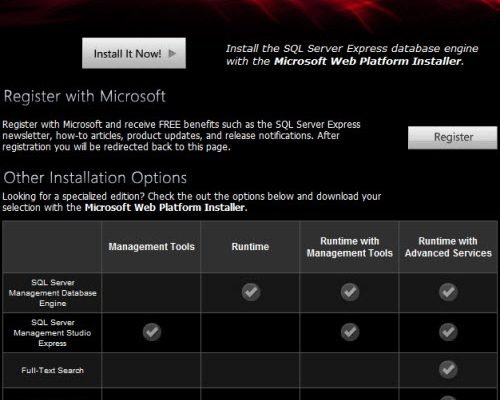Click Microsoft Web Platform Installer under Other Installation Options

[x=165, y=207]
